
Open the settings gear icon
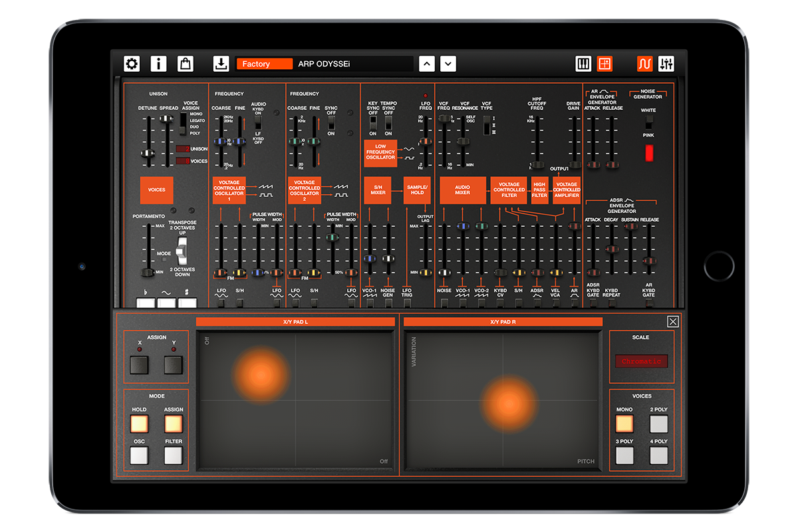132,64
